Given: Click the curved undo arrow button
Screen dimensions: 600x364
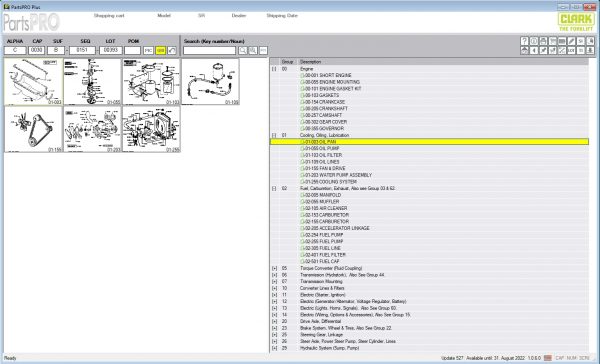Looking at the screenshot, I should click(172, 51).
